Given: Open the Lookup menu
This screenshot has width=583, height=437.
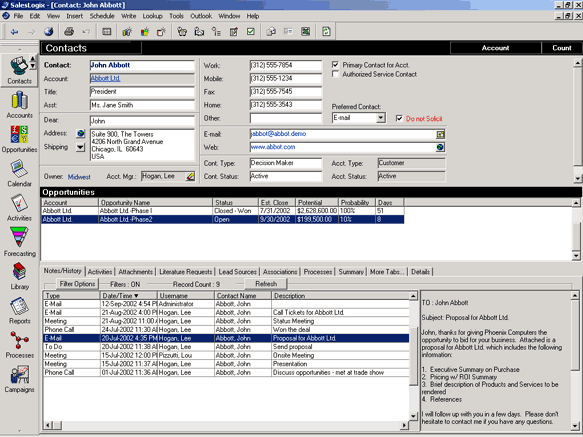Looking at the screenshot, I should pos(152,16).
